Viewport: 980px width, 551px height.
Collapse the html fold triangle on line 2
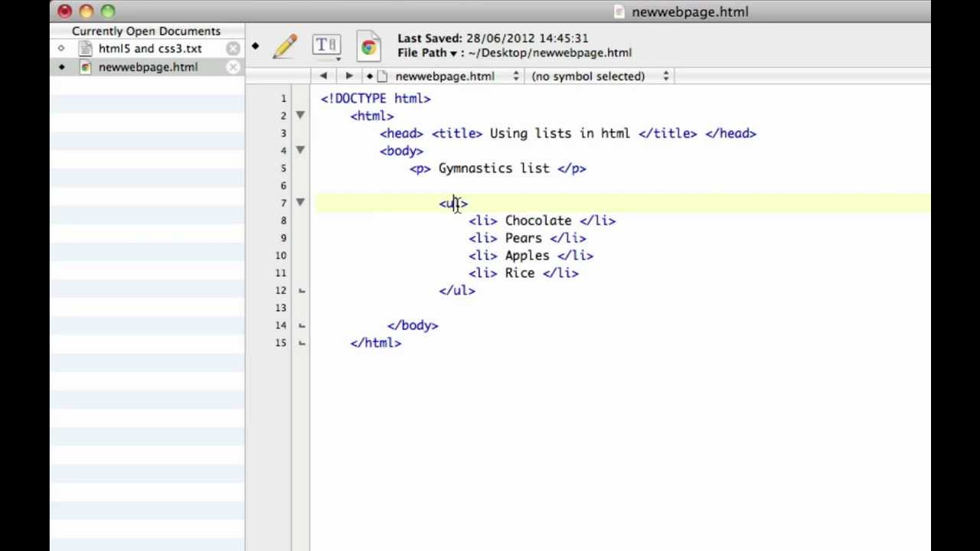point(300,116)
